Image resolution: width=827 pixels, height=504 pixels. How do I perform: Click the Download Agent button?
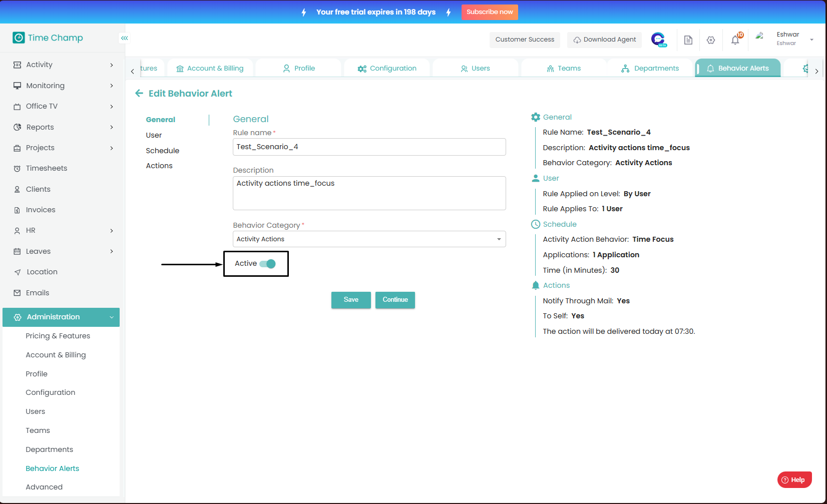[x=604, y=40]
